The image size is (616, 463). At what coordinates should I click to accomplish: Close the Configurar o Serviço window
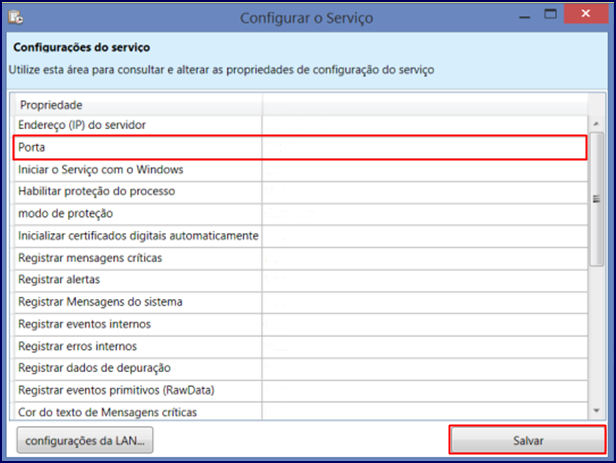point(585,14)
